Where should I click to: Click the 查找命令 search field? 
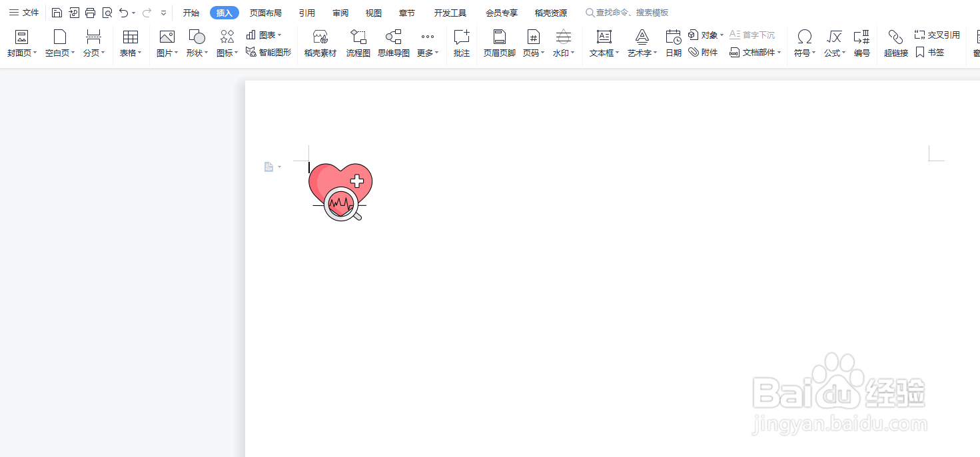point(627,13)
